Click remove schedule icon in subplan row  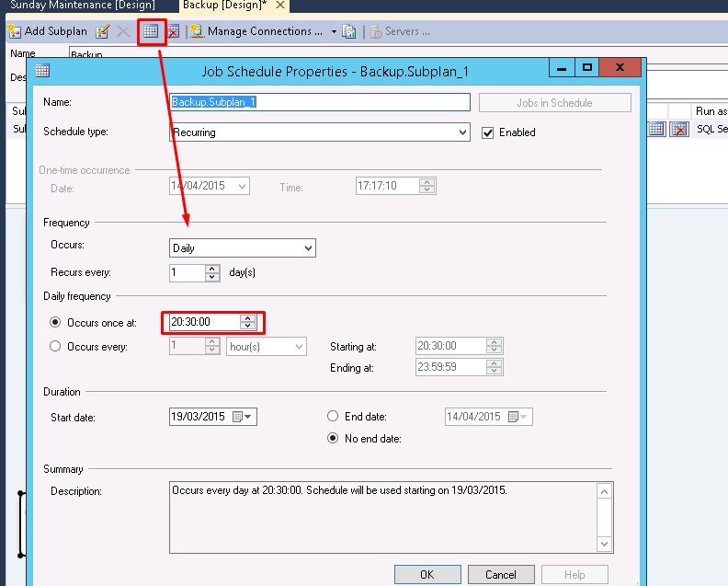[679, 129]
